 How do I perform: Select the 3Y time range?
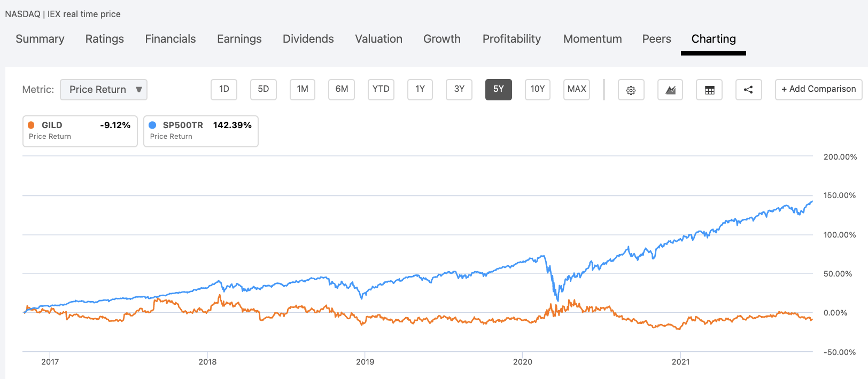click(x=459, y=89)
